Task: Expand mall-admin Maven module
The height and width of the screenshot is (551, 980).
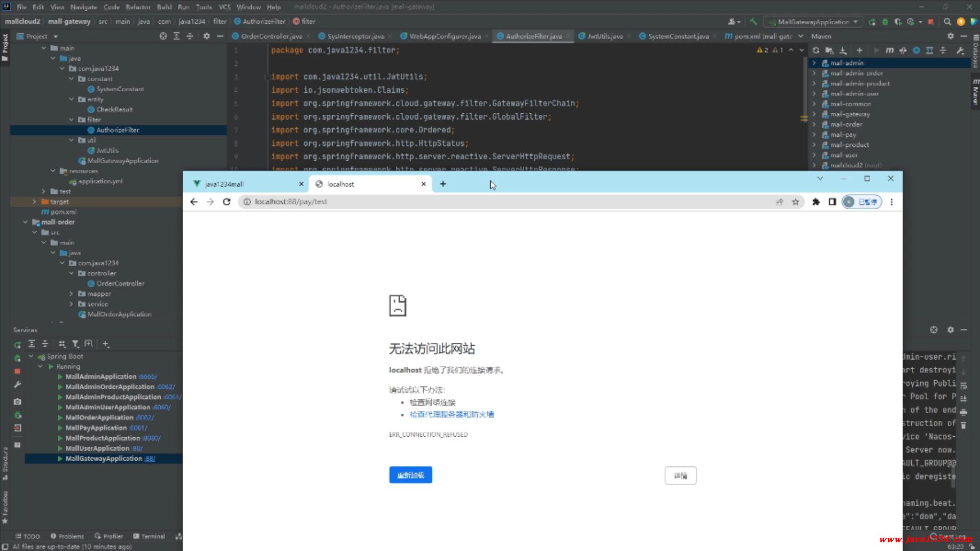Action: point(814,63)
